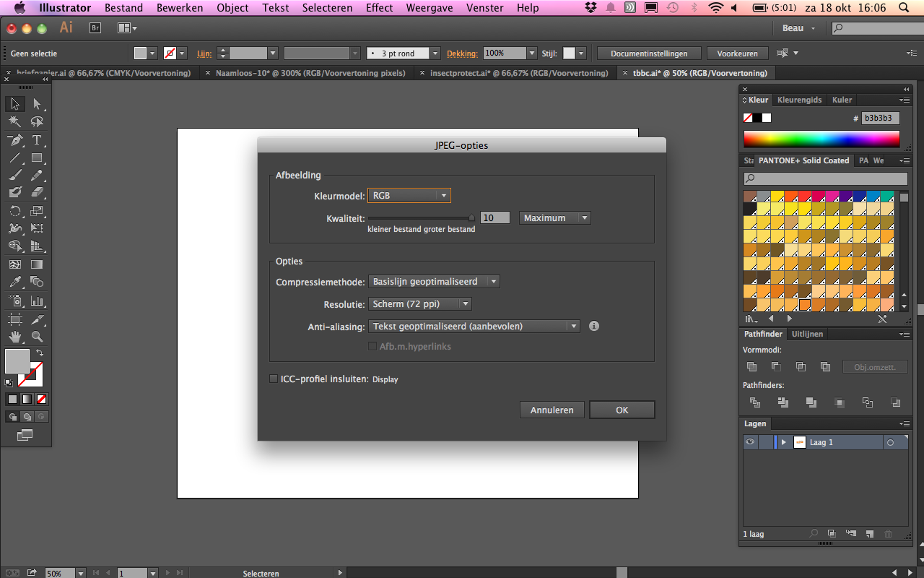Select the Eyedropper tool
This screenshot has width=924, height=578.
pyautogui.click(x=14, y=282)
